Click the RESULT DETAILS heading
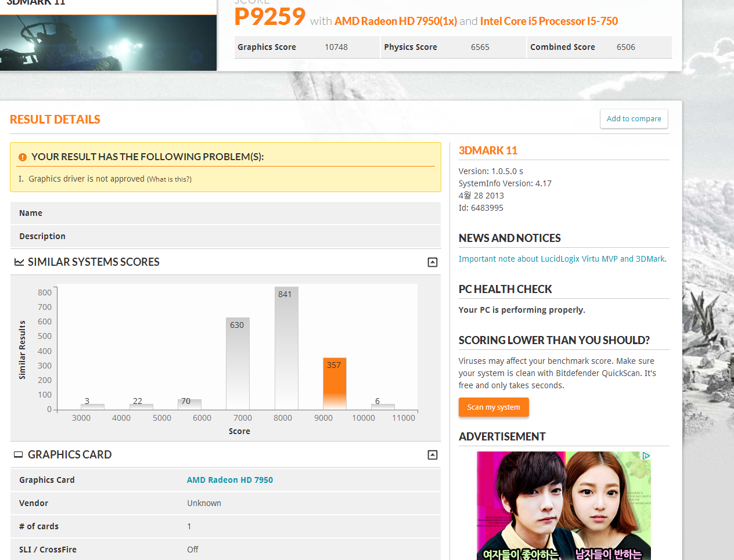 55,120
